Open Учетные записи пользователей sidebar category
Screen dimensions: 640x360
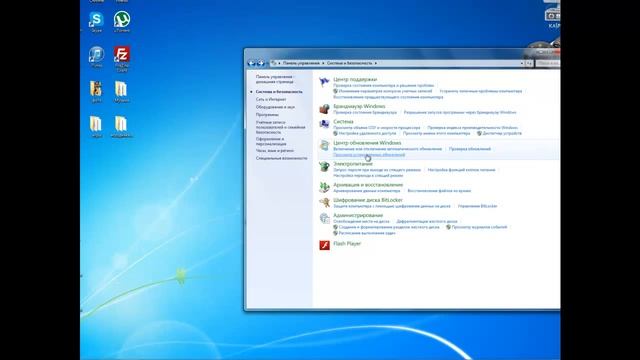coord(280,127)
